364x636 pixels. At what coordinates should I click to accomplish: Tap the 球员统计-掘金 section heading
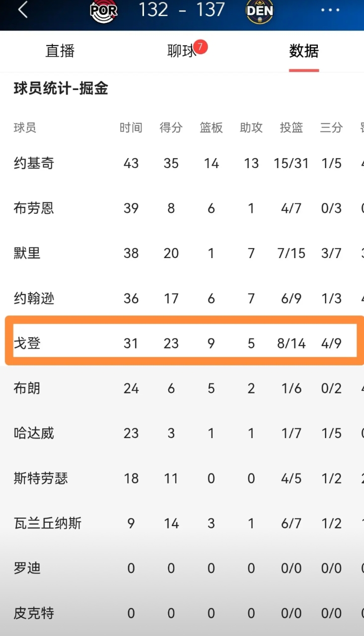click(61, 89)
